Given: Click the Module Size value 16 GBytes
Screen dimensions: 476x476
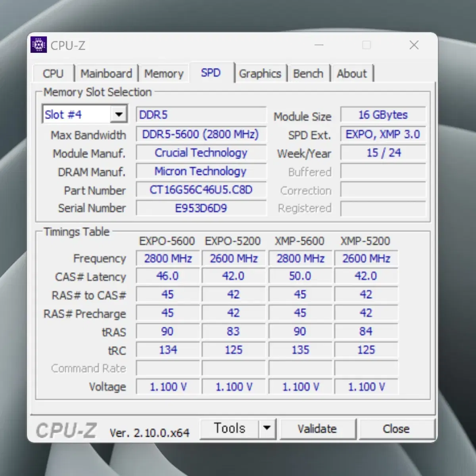Looking at the screenshot, I should click(383, 115).
